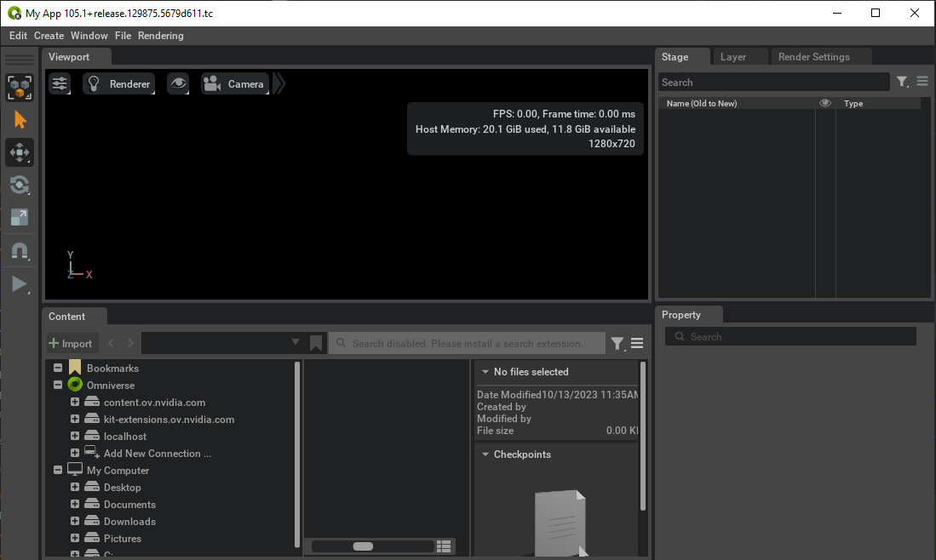Open the File menu

(123, 35)
